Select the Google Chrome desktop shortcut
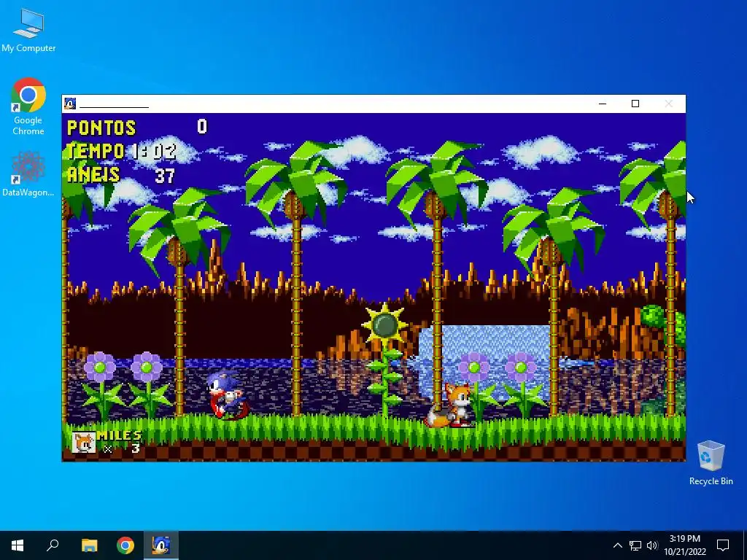This screenshot has width=747, height=560. coord(28,106)
